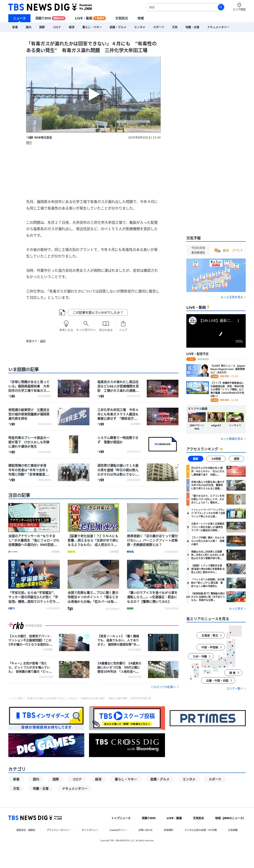Image resolution: width=254 pixels, height=868 pixels.
Task: Play the article video
Action: [x=93, y=94]
